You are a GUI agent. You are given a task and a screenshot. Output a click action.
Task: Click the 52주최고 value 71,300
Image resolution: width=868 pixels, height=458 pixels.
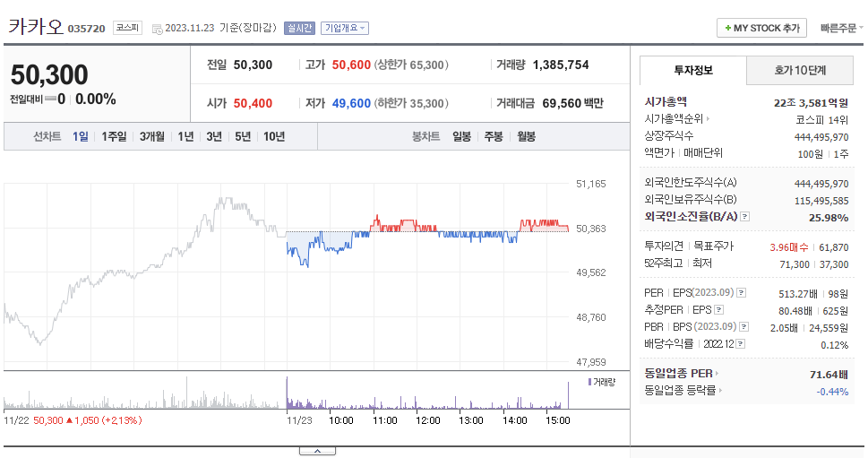(x=795, y=264)
